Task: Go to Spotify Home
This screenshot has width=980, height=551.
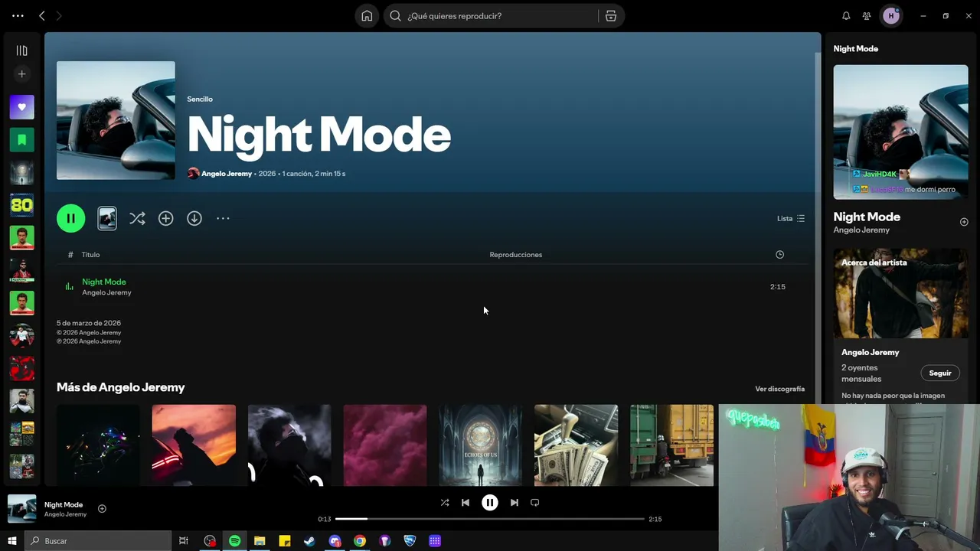Action: pyautogui.click(x=367, y=16)
